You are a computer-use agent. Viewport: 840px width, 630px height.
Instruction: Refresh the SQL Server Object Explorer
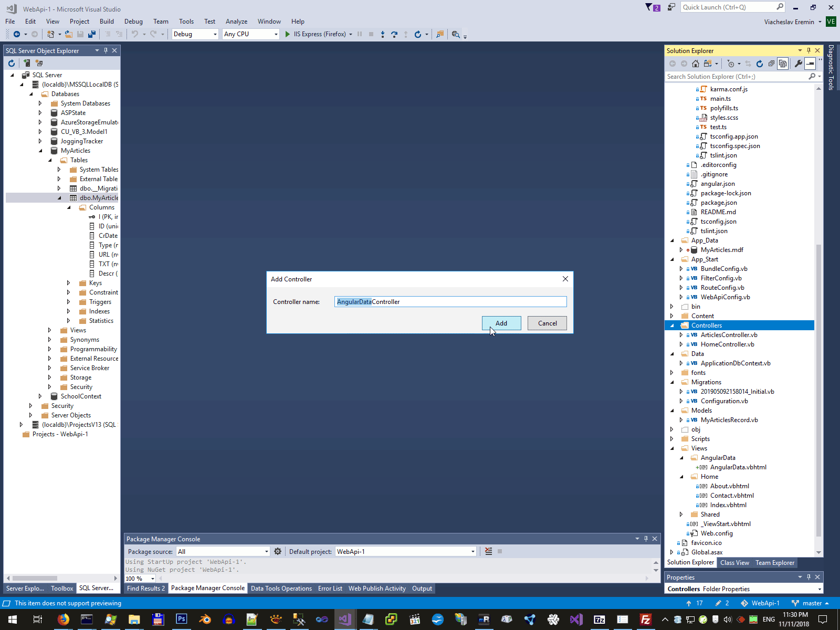12,63
